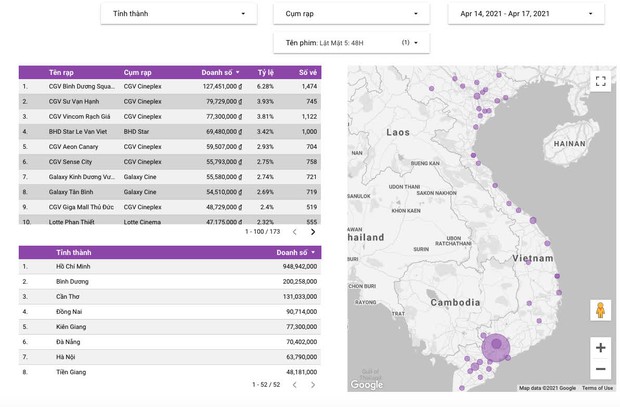The image size is (620, 407).
Task: Sort cinema table by Tỷ lệ column
Action: click(266, 72)
